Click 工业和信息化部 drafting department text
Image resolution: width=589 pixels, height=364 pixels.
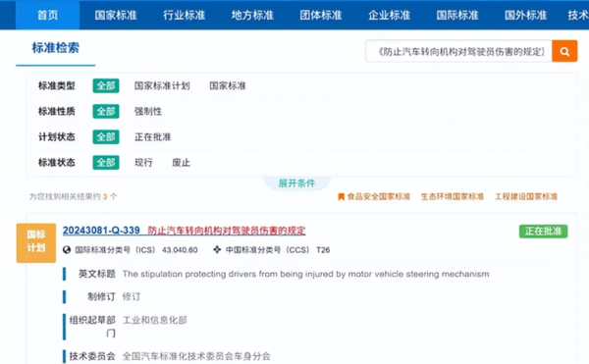pos(155,320)
